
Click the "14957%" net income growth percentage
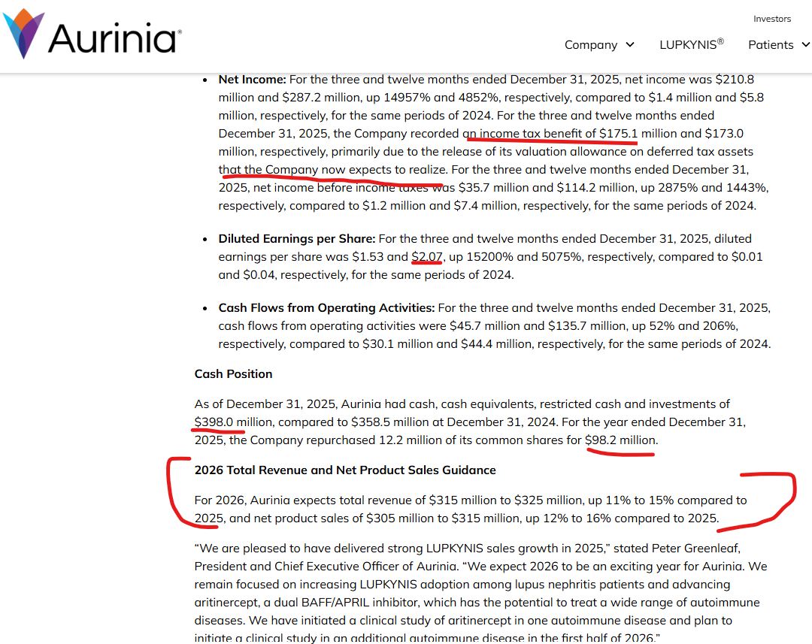[x=406, y=98]
